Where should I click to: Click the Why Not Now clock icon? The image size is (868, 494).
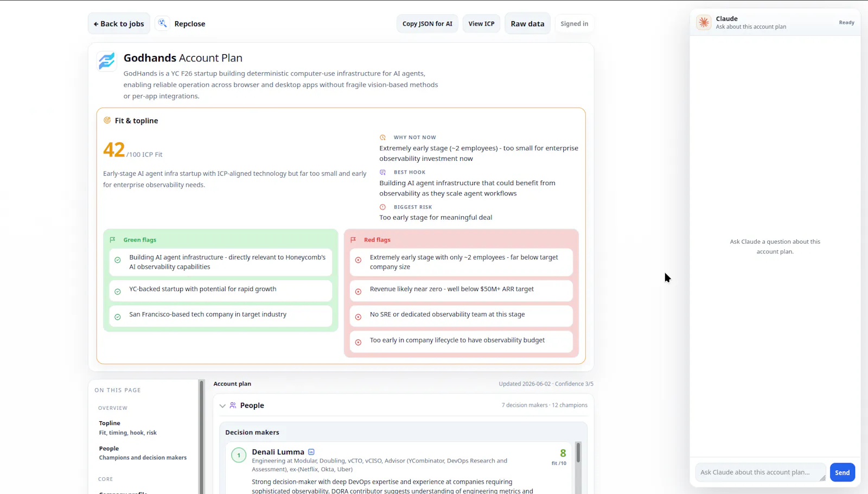point(383,137)
